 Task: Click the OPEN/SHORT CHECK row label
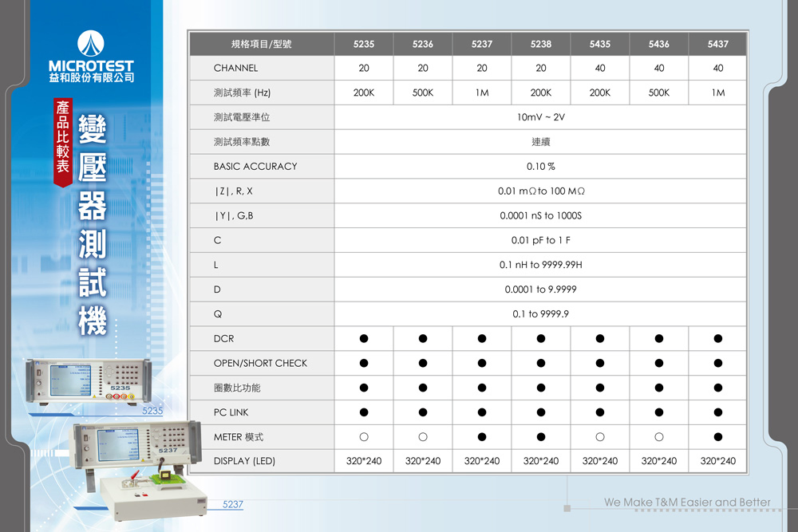tap(261, 363)
